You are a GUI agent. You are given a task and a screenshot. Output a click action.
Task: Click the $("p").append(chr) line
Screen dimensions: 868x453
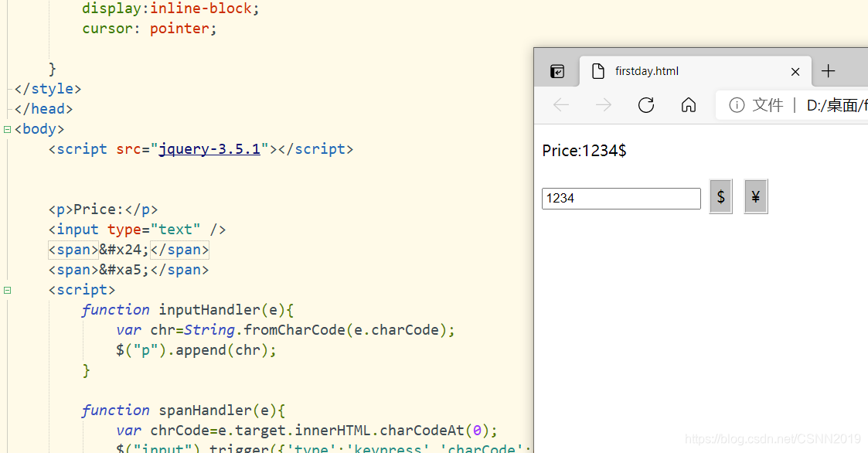[x=196, y=350]
